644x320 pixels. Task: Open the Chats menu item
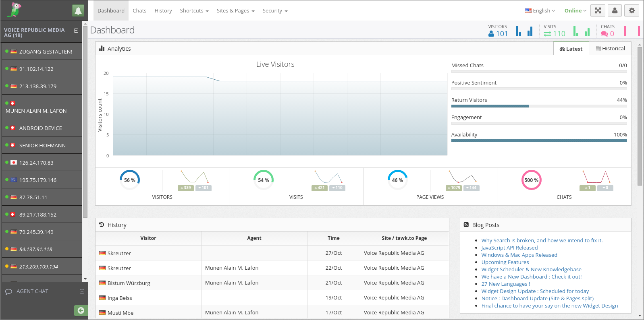[139, 11]
